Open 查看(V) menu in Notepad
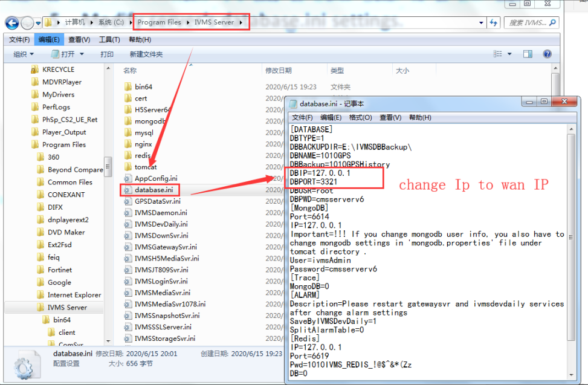 [390, 117]
